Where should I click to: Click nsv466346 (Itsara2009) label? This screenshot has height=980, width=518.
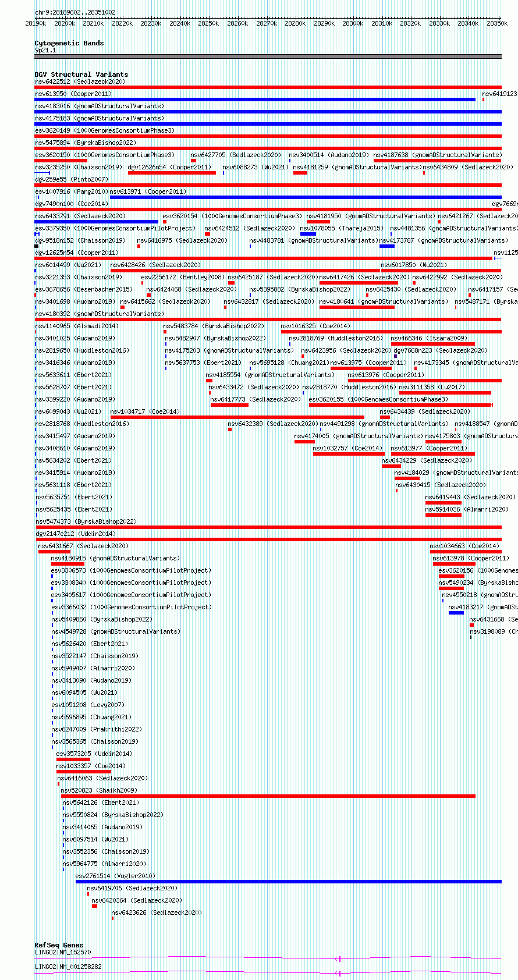[x=429, y=338]
